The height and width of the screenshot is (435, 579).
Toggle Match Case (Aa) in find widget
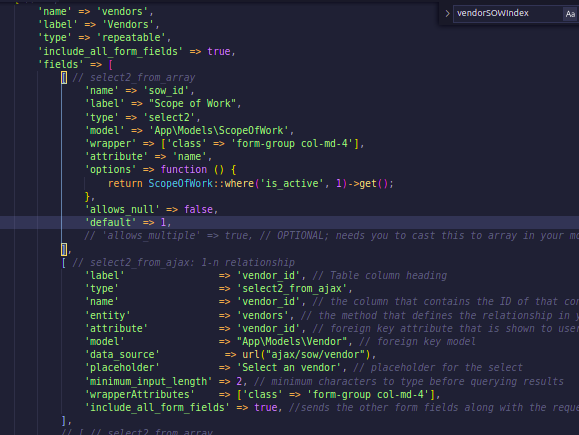[570, 14]
